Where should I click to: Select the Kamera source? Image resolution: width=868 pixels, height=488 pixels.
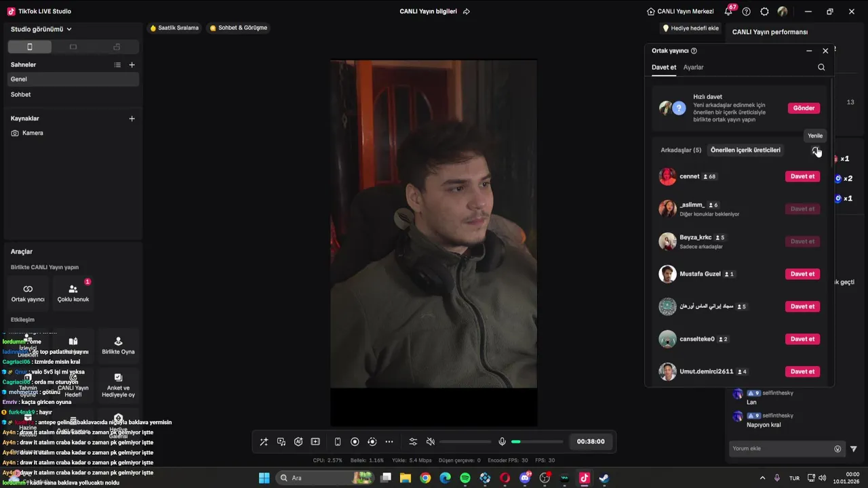coord(73,133)
